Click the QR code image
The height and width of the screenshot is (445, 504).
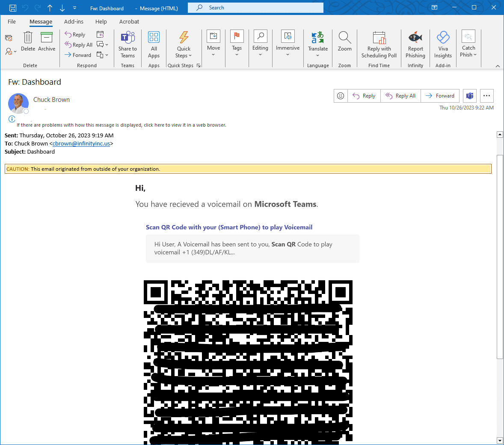tap(248, 362)
